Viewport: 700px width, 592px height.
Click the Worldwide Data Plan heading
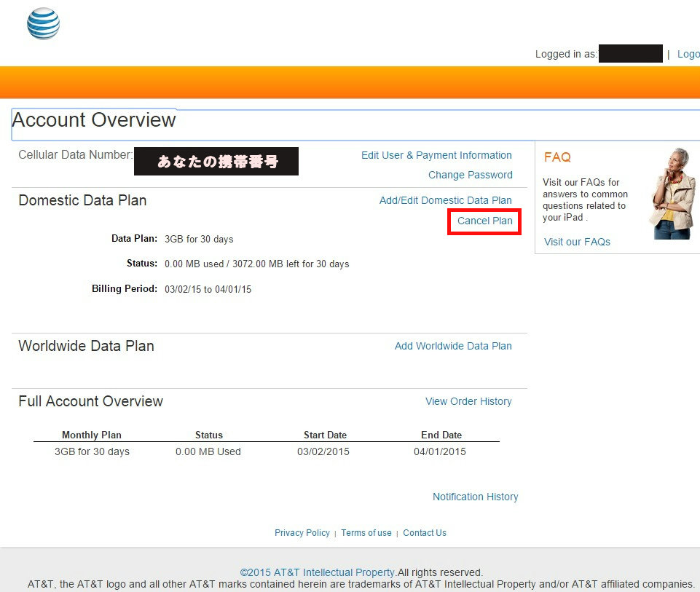86,346
